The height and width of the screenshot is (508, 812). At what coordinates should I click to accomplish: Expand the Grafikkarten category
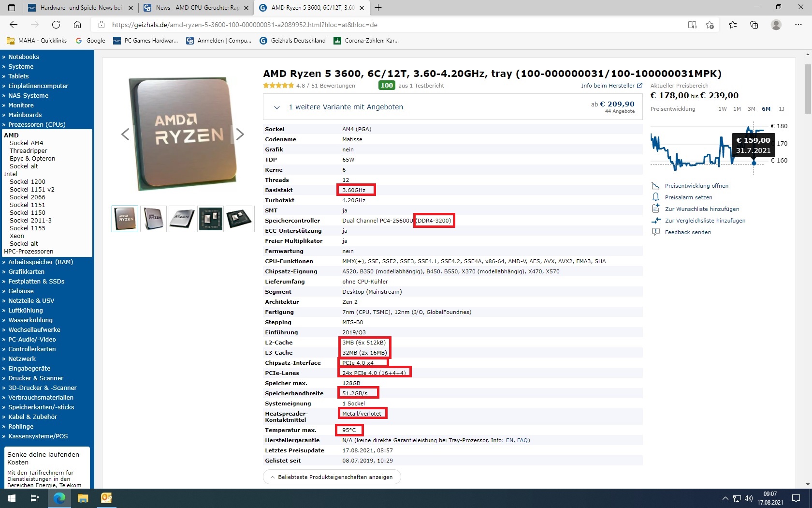tap(26, 271)
